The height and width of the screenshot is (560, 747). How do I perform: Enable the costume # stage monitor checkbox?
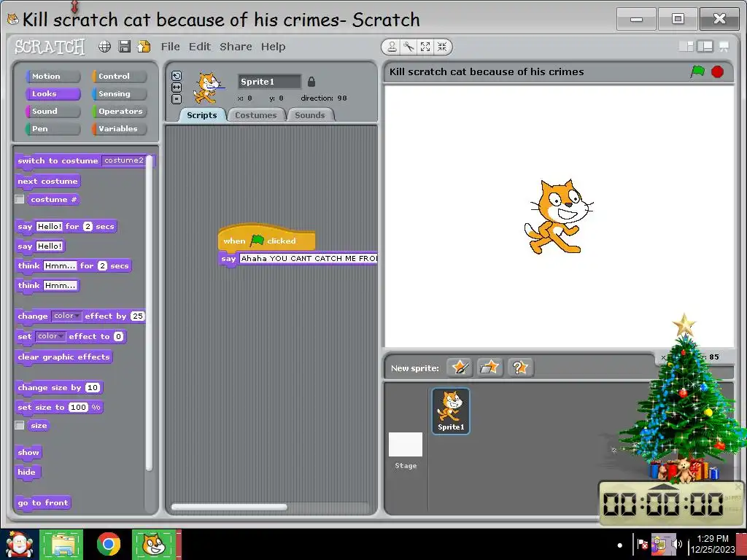[20, 199]
